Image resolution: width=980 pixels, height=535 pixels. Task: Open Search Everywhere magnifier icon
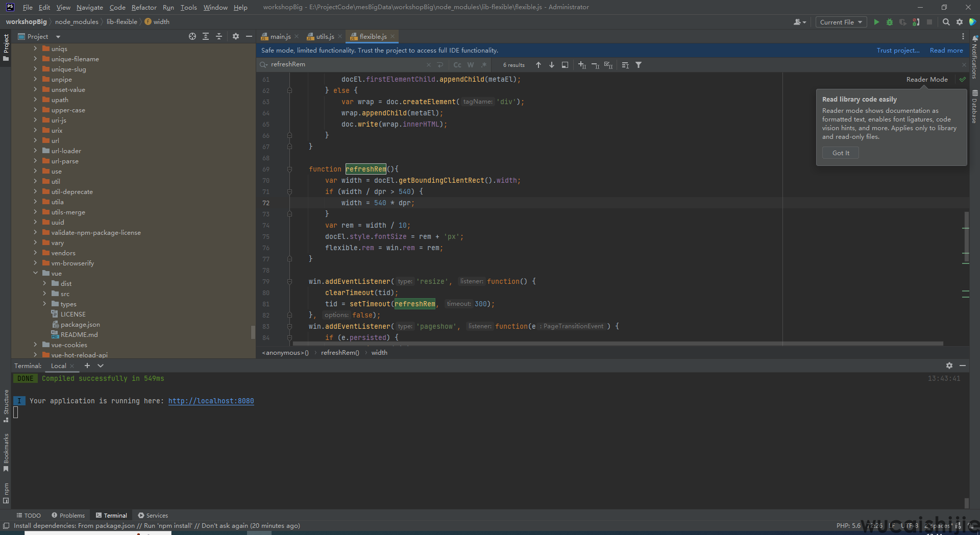946,22
